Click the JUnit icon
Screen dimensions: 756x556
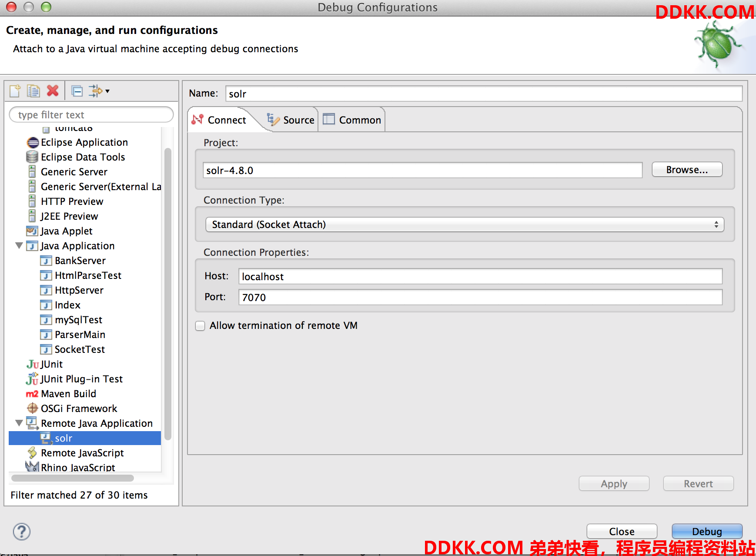[33, 364]
